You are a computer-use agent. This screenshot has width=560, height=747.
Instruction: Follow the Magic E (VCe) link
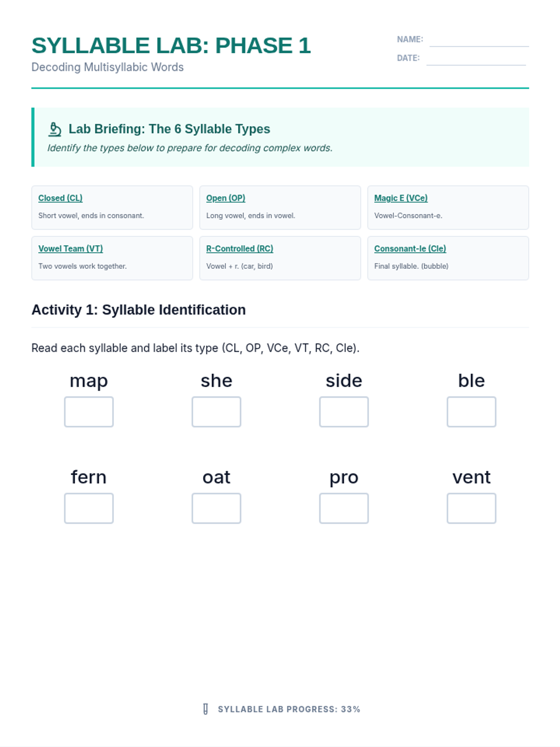(x=400, y=198)
